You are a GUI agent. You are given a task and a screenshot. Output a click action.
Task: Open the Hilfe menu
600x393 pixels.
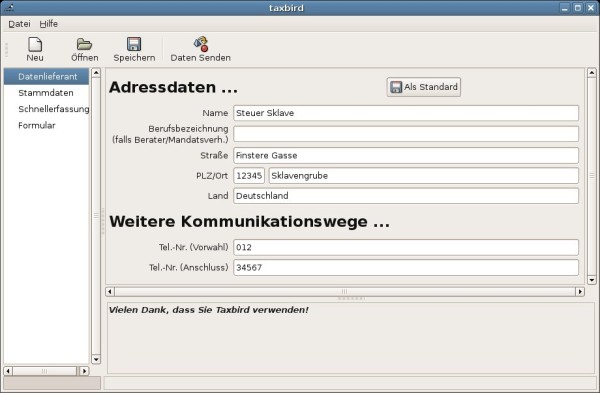tap(49, 24)
